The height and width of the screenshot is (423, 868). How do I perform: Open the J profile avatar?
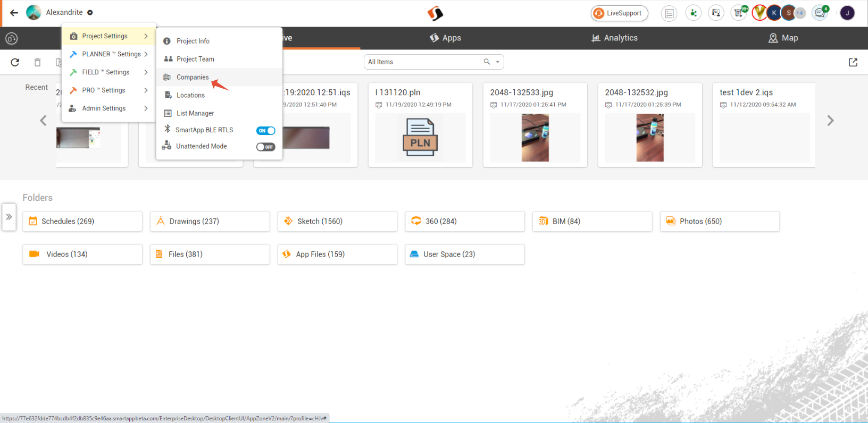point(847,13)
